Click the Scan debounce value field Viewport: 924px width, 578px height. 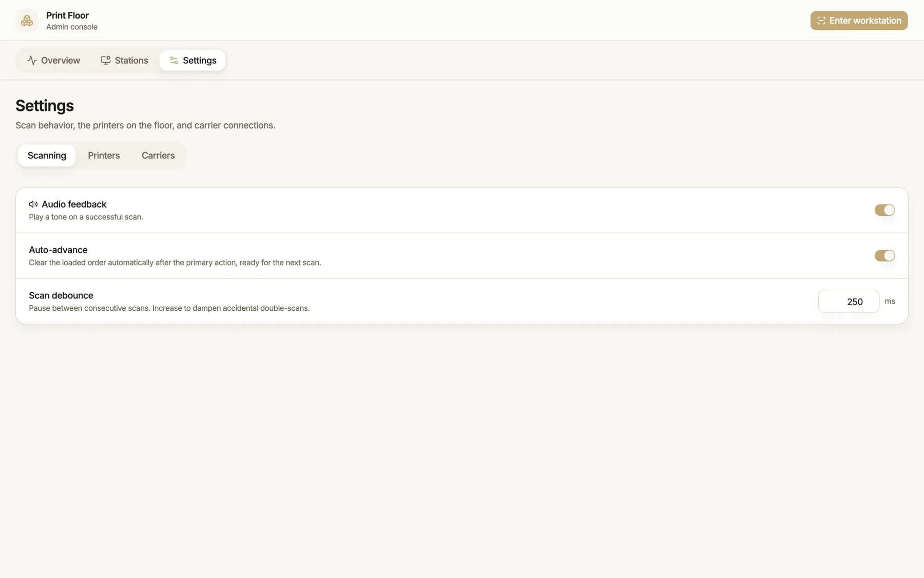point(849,302)
